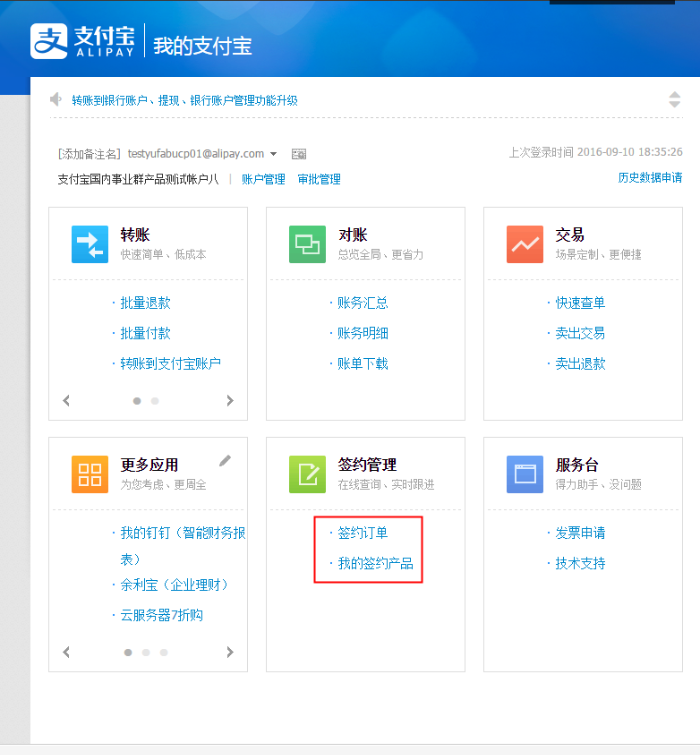
Task: Open the 服务台 blue window icon
Action: click(525, 474)
